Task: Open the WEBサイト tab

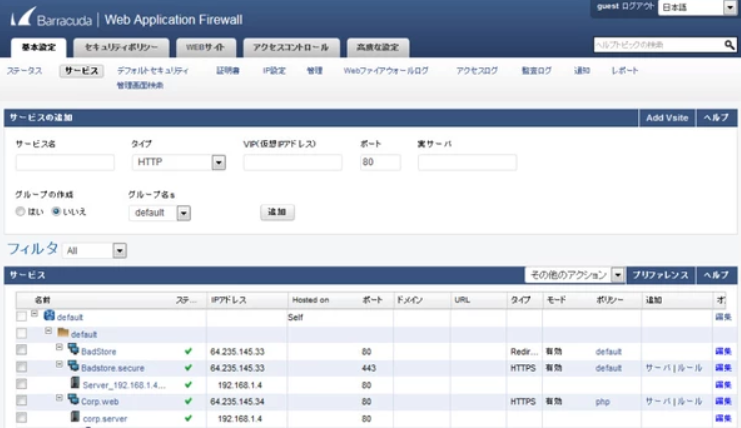Action: (x=206, y=48)
